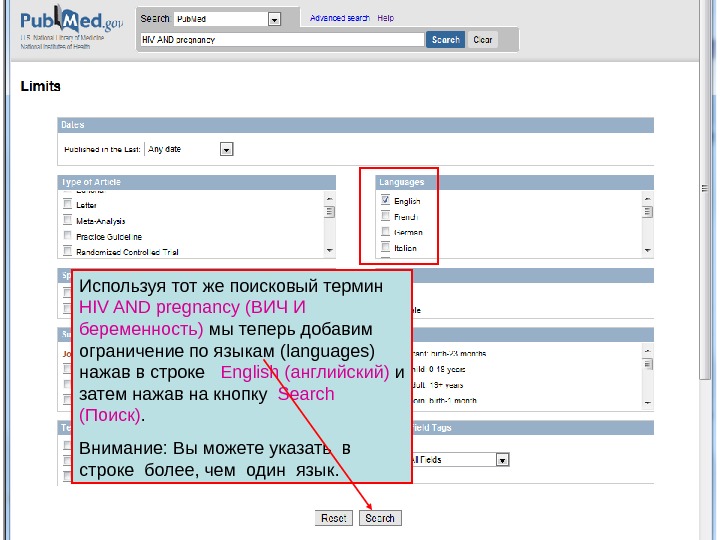The width and height of the screenshot is (720, 540).
Task: Click the Type of Article list scroll up arrow
Action: [329, 198]
